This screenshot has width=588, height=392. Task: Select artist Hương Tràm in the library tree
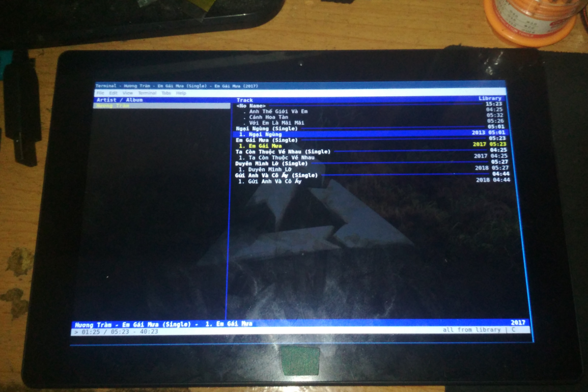162,106
